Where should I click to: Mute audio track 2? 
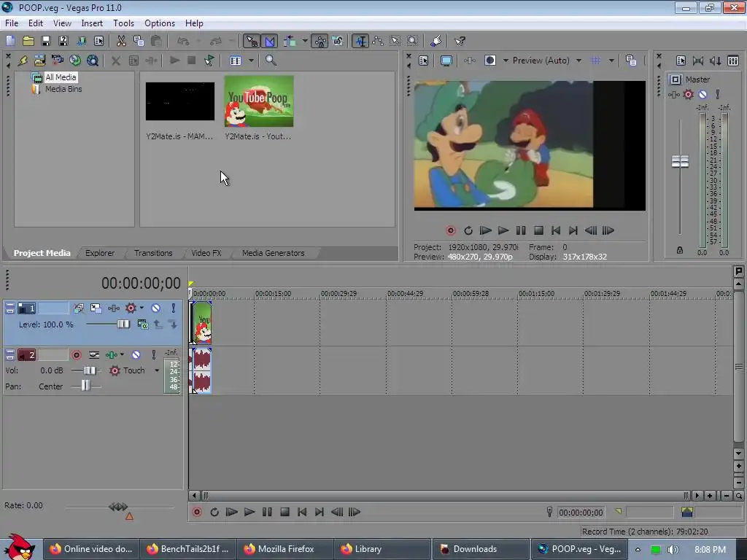pos(136,355)
